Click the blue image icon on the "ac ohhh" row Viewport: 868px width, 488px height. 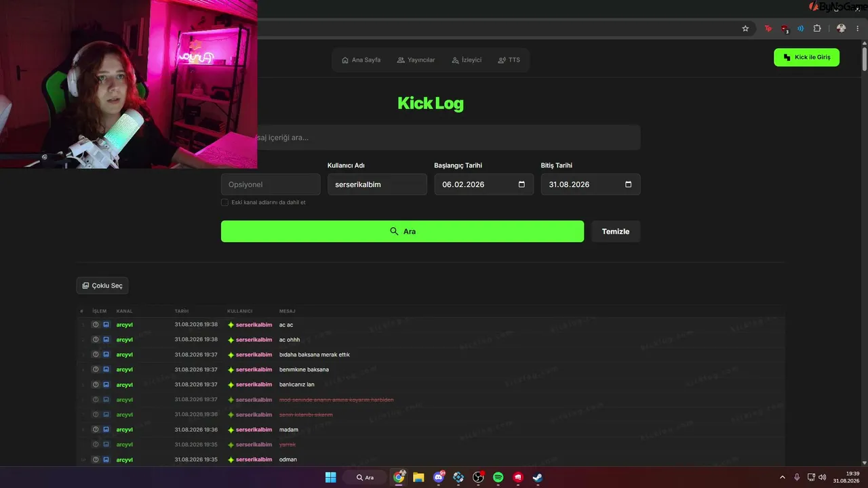coord(106,340)
